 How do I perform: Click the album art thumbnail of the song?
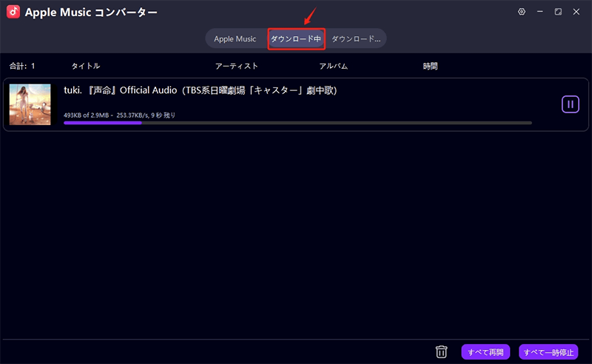click(x=30, y=104)
